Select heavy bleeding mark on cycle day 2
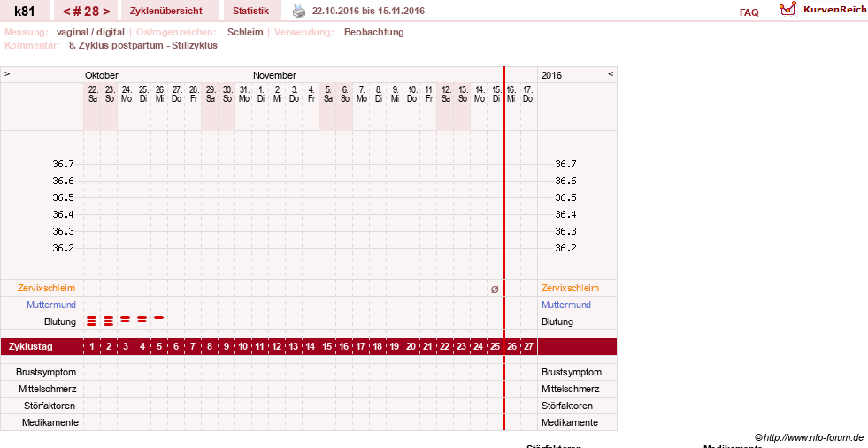 [109, 321]
